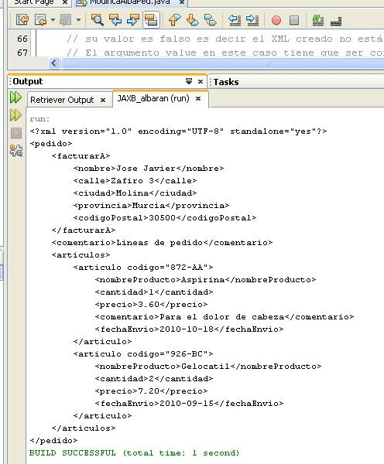Image resolution: width=384 pixels, height=464 pixels.
Task: Re-run with different parameters, yellow arrows
Action: tap(16, 115)
